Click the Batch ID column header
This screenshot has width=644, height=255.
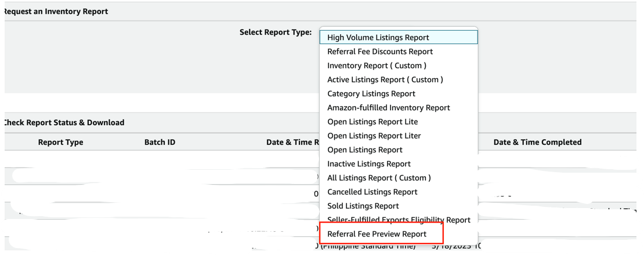click(x=160, y=142)
